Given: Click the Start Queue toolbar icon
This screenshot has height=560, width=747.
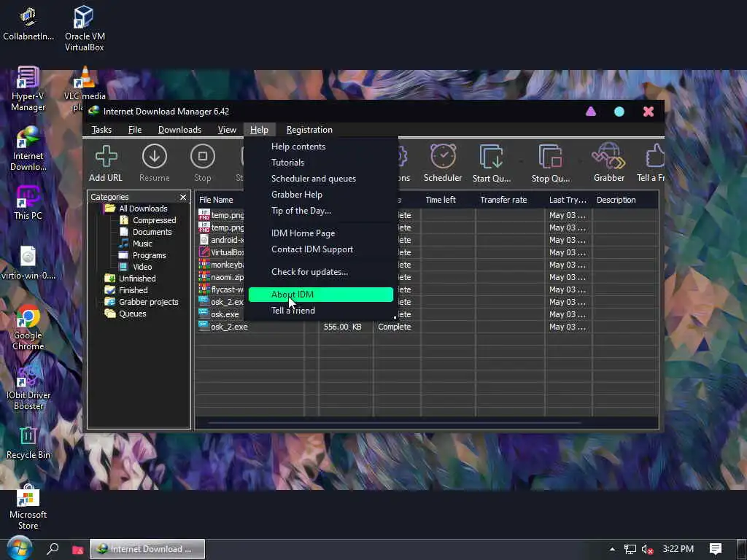Looking at the screenshot, I should [491, 163].
